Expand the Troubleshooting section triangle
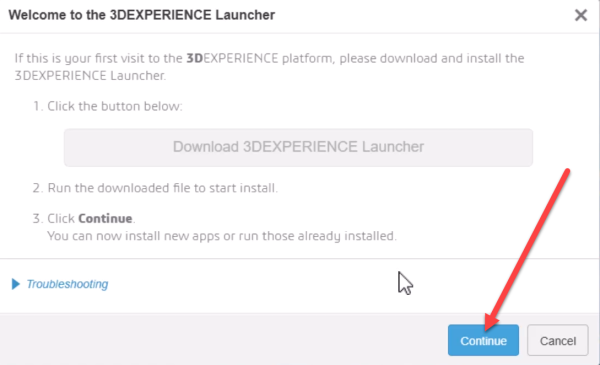This screenshot has height=365, width=600. pyautogui.click(x=16, y=284)
